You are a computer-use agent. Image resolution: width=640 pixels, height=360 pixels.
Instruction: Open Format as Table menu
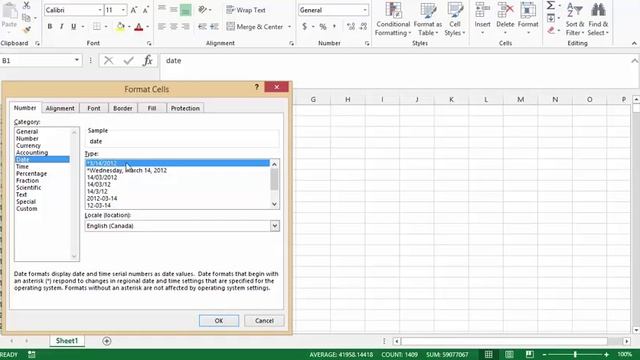tap(428, 19)
